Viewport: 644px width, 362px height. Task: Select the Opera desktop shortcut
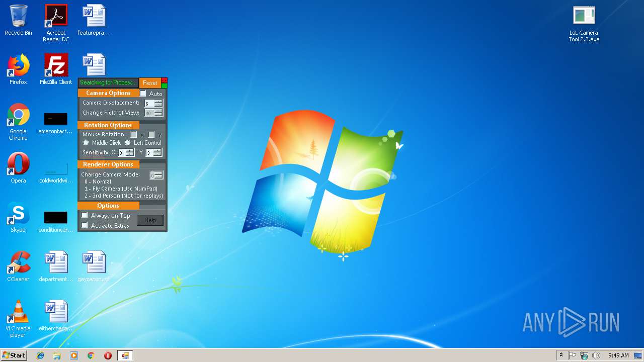[18, 168]
